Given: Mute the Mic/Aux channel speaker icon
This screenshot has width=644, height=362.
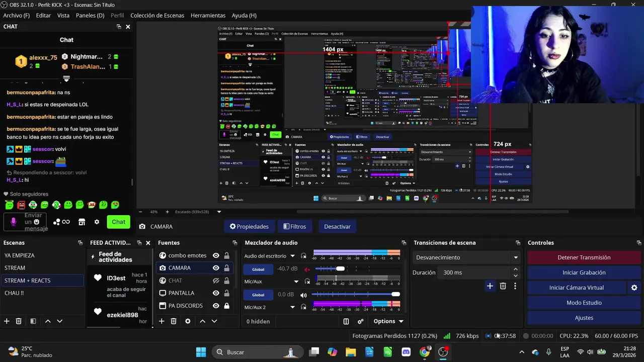Looking at the screenshot, I should pos(303,295).
